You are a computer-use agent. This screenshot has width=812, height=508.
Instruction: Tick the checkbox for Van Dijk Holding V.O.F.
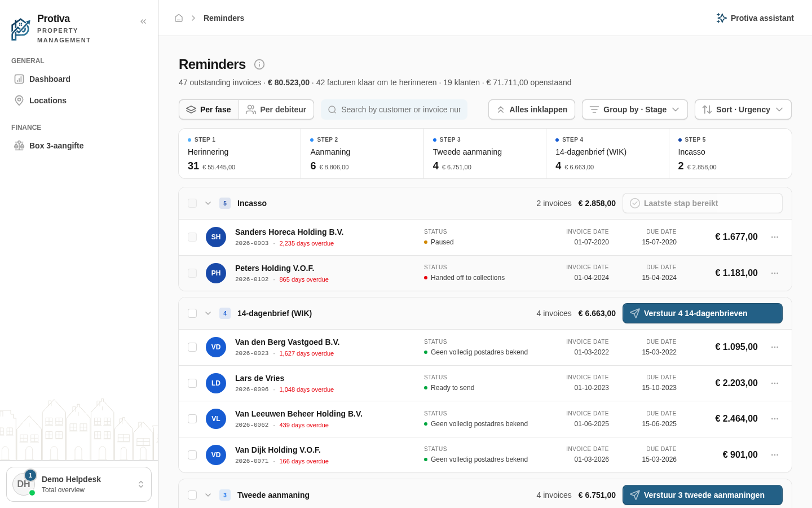(192, 455)
